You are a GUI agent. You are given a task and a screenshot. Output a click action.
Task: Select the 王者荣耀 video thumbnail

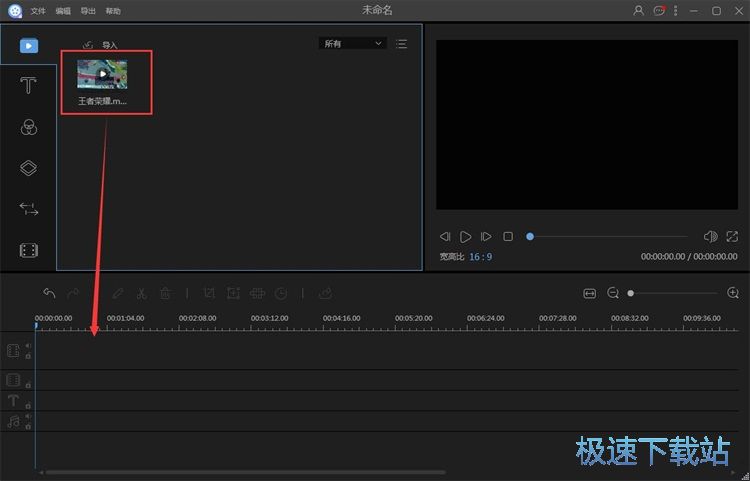coord(102,74)
